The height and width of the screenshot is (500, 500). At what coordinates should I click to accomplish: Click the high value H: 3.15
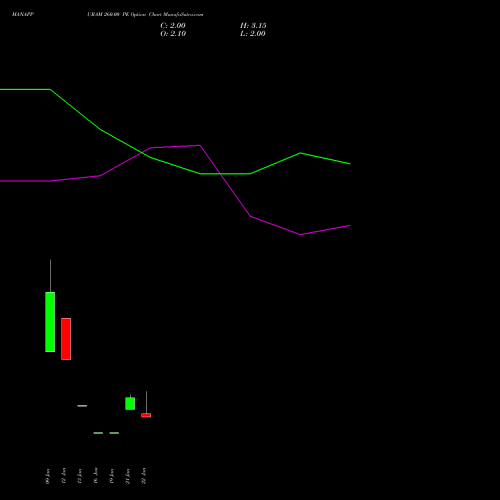click(253, 26)
